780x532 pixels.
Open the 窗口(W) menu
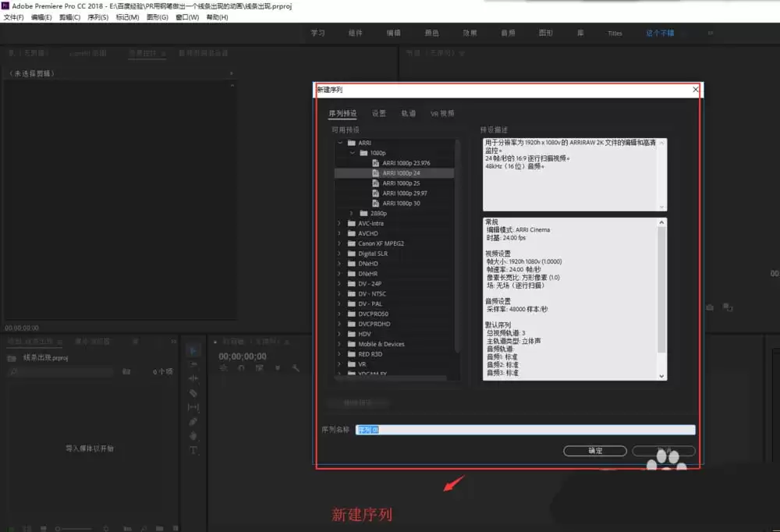pyautogui.click(x=187, y=17)
